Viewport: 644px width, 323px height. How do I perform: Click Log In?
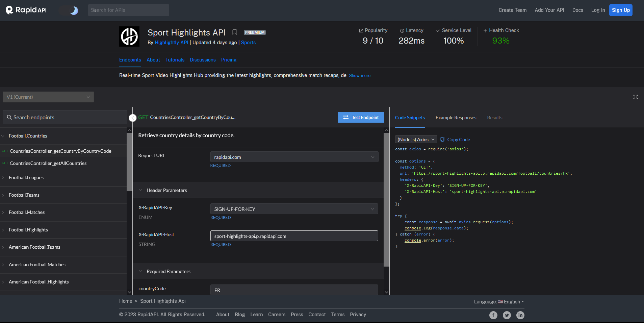[598, 10]
